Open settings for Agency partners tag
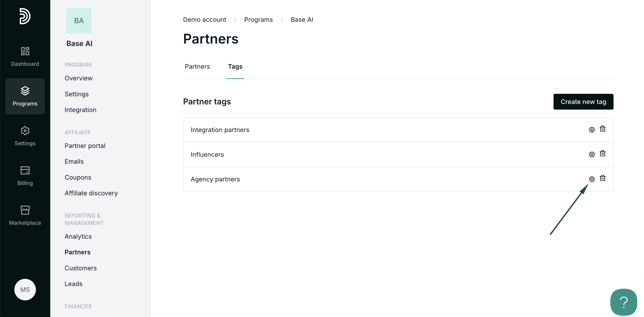Viewport: 644px width, 317px height. [x=592, y=179]
